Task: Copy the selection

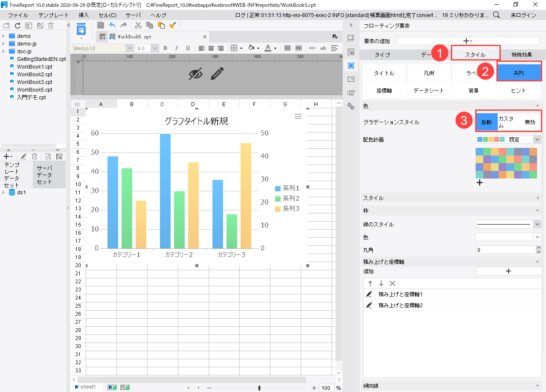Action: pyautogui.click(x=150, y=25)
